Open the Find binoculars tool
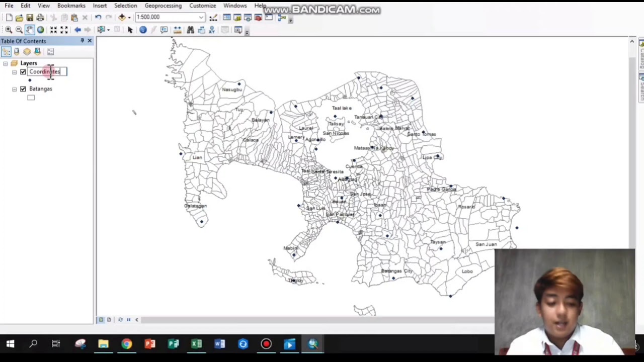Image resolution: width=644 pixels, height=362 pixels. point(190,30)
